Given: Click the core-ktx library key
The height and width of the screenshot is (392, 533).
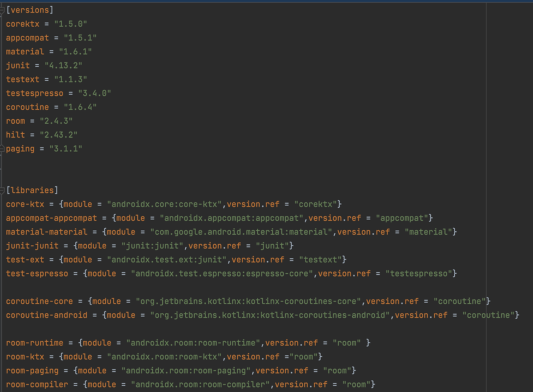Looking at the screenshot, I should [x=25, y=204].
